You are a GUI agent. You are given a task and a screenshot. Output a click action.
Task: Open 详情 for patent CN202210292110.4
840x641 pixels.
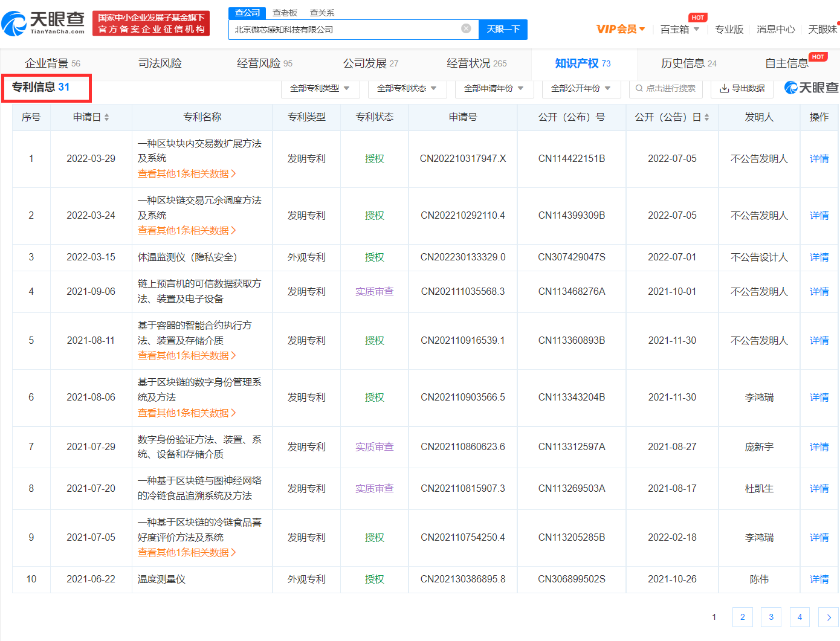819,216
